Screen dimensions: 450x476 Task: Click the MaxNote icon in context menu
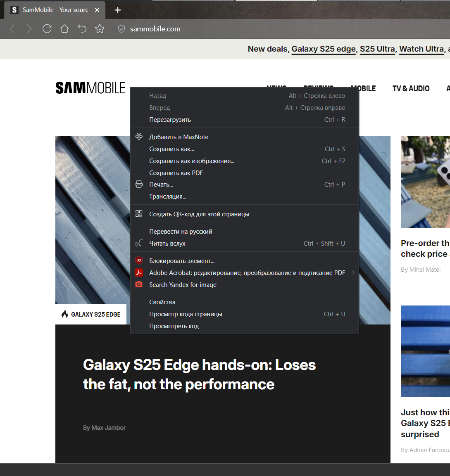139,137
